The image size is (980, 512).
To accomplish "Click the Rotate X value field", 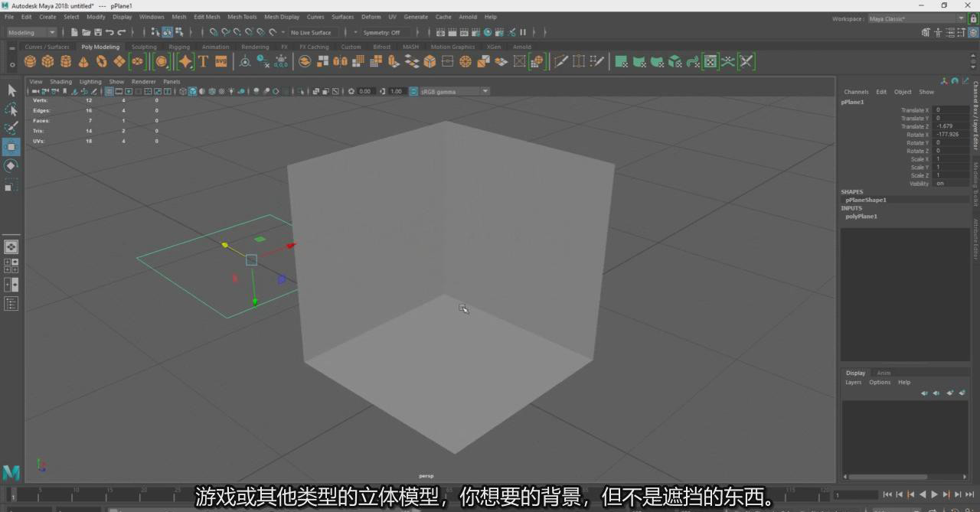I will 951,135.
